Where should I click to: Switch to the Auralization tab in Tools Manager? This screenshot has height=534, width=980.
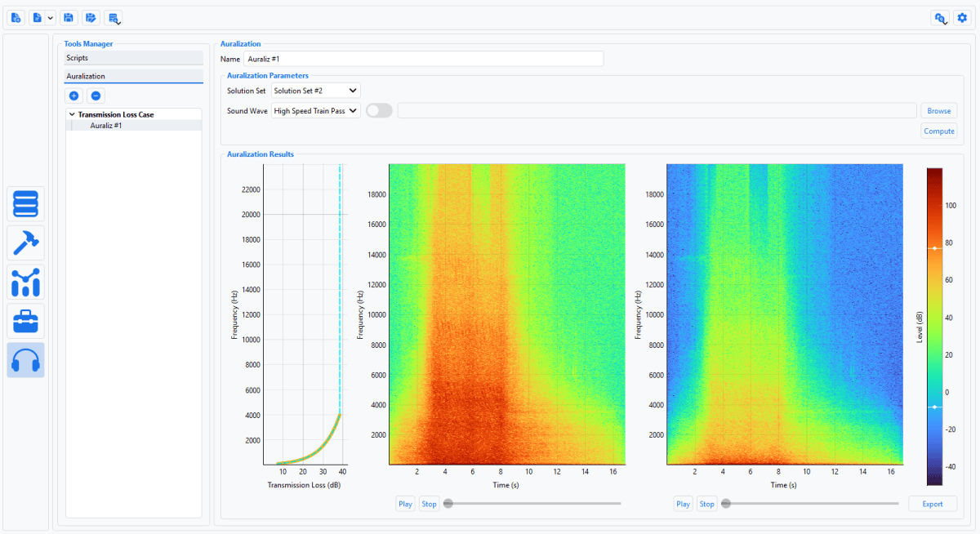[134, 76]
